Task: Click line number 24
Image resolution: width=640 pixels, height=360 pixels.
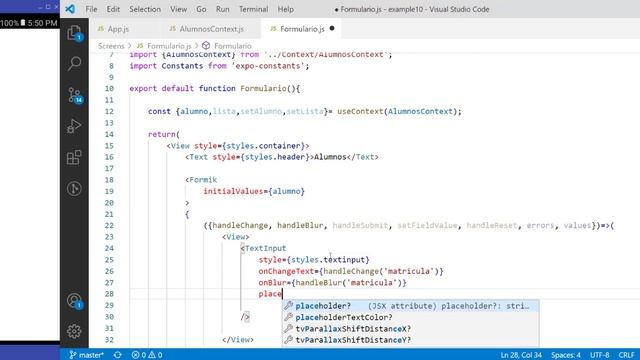Action: coord(109,248)
